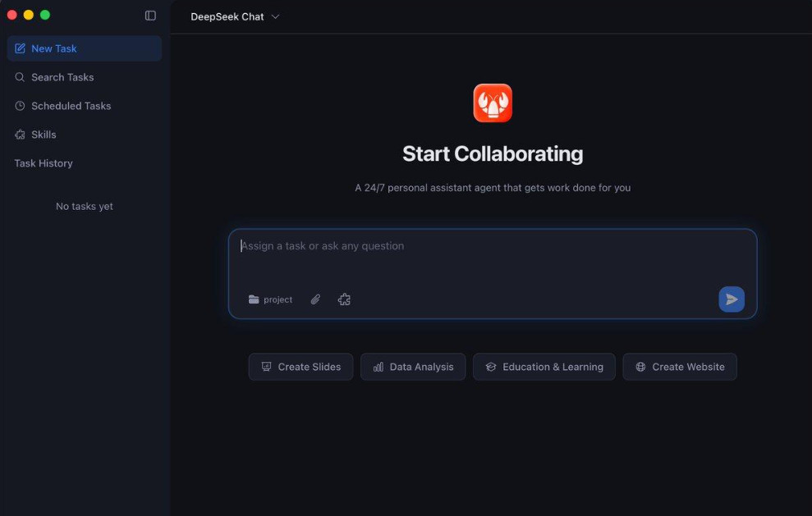Start a New Task in the sidebar
Screen dimensions: 812x516
point(85,48)
